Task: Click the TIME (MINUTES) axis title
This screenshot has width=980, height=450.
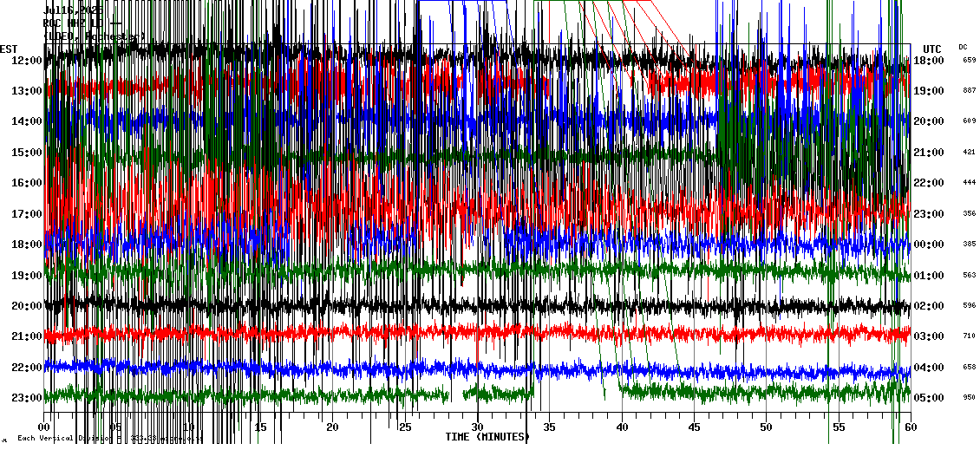Action: coord(487,437)
